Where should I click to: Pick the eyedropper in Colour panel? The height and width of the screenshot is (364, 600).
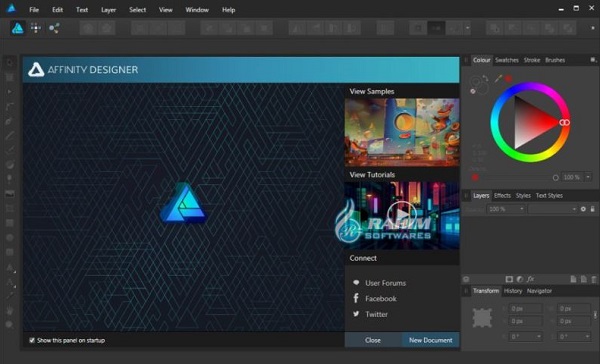pyautogui.click(x=498, y=78)
